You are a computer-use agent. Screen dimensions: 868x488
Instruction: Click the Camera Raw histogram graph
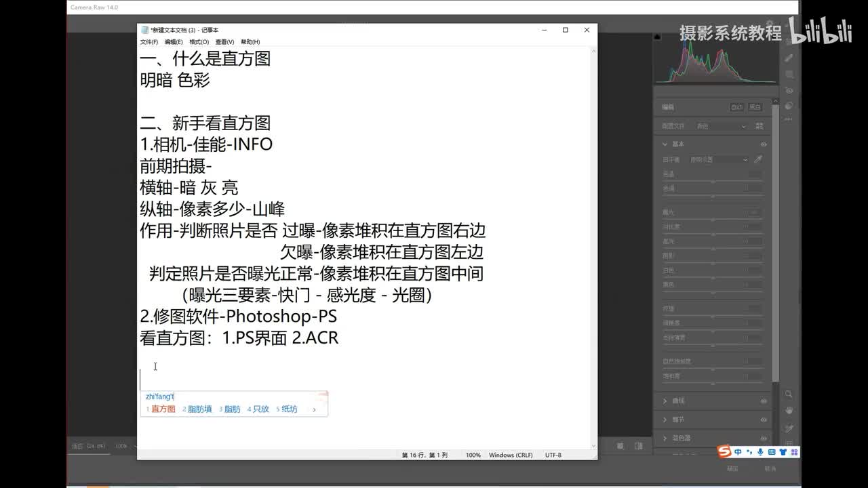coord(716,60)
